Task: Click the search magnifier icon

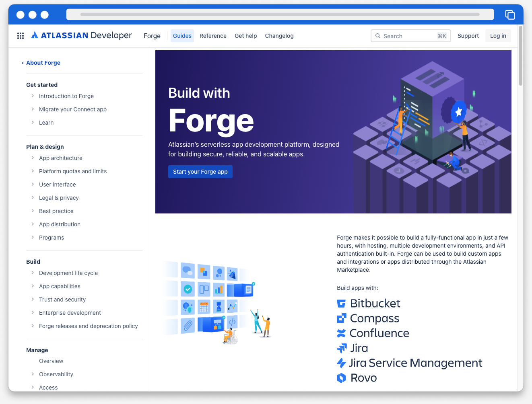Action: 378,36
